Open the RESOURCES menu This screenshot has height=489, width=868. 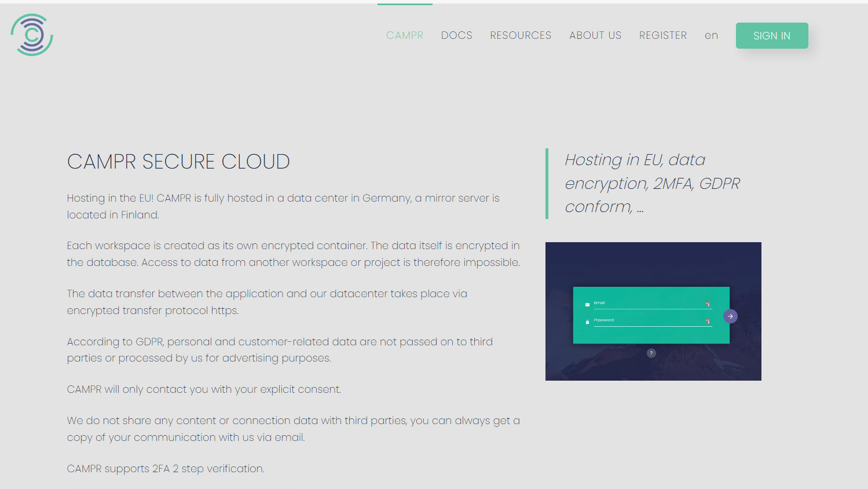click(x=521, y=35)
